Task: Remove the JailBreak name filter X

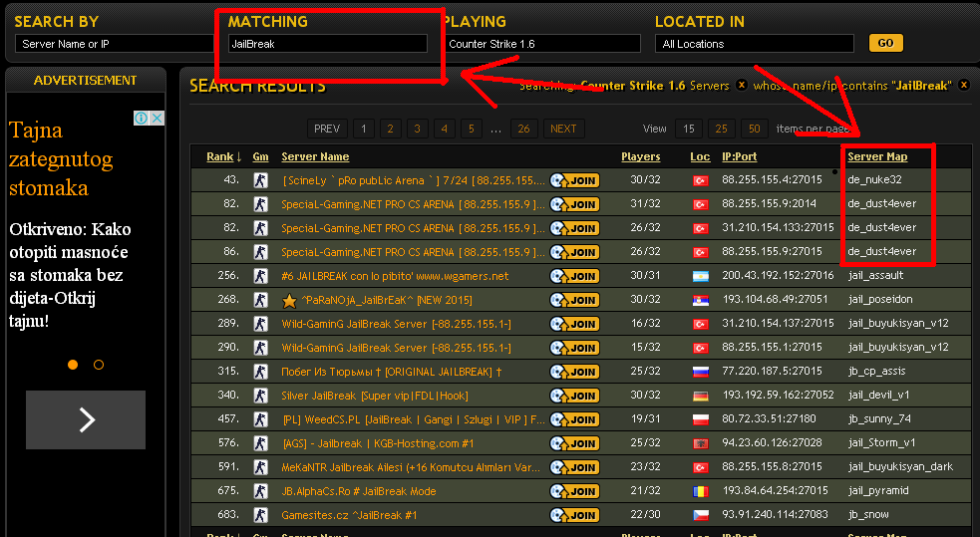Action: pyautogui.click(x=963, y=86)
